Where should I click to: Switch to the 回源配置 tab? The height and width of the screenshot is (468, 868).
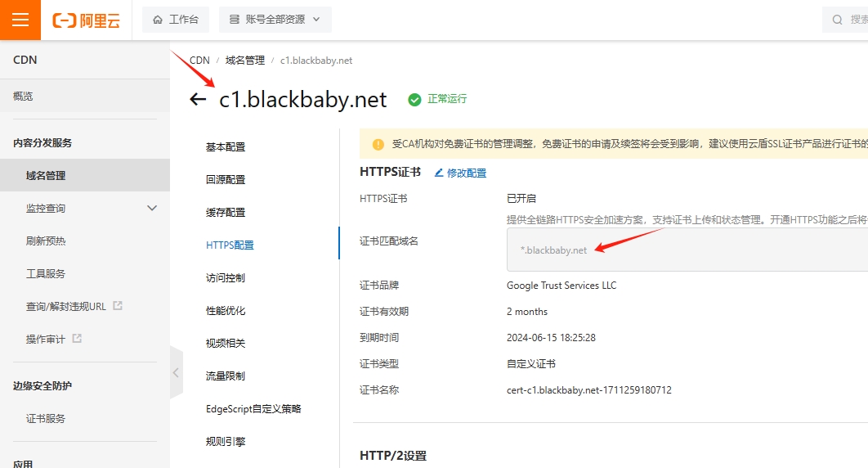coord(226,180)
